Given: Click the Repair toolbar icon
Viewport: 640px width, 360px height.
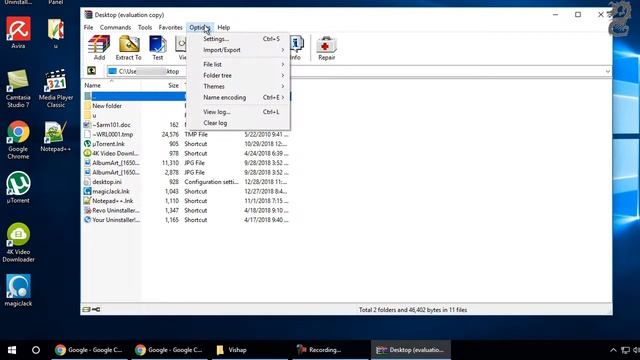Looking at the screenshot, I should [327, 48].
